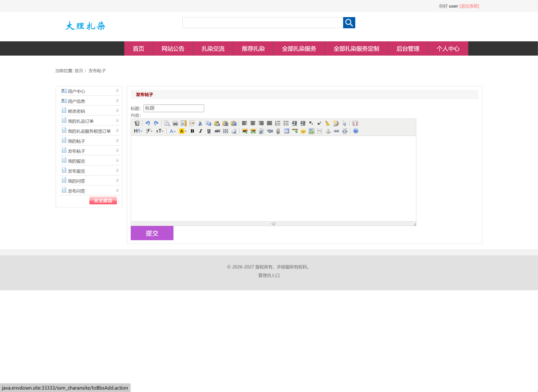Click the anchor icon in toolbar
Screen dimensions: 538x392
328,131
